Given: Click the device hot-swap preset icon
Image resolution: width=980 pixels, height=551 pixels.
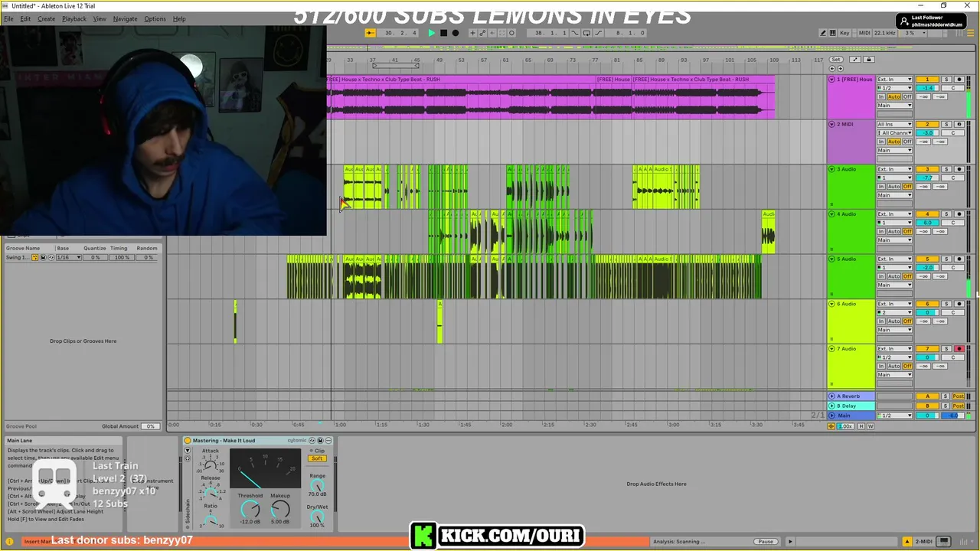Looking at the screenshot, I should click(x=312, y=441).
